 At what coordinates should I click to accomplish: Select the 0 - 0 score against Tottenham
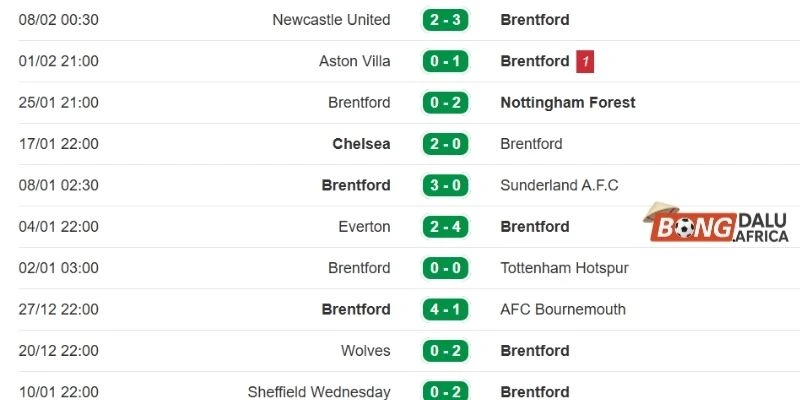[x=446, y=268]
